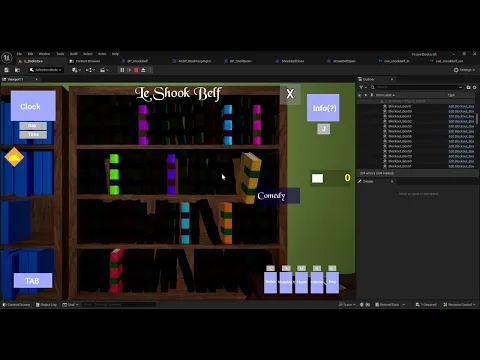480x360 pixels.
Task: Click the Browse content folder icon
Action: coord(17,70)
